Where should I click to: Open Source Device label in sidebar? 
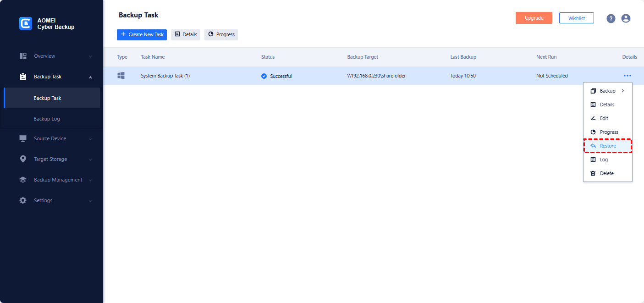click(x=50, y=138)
